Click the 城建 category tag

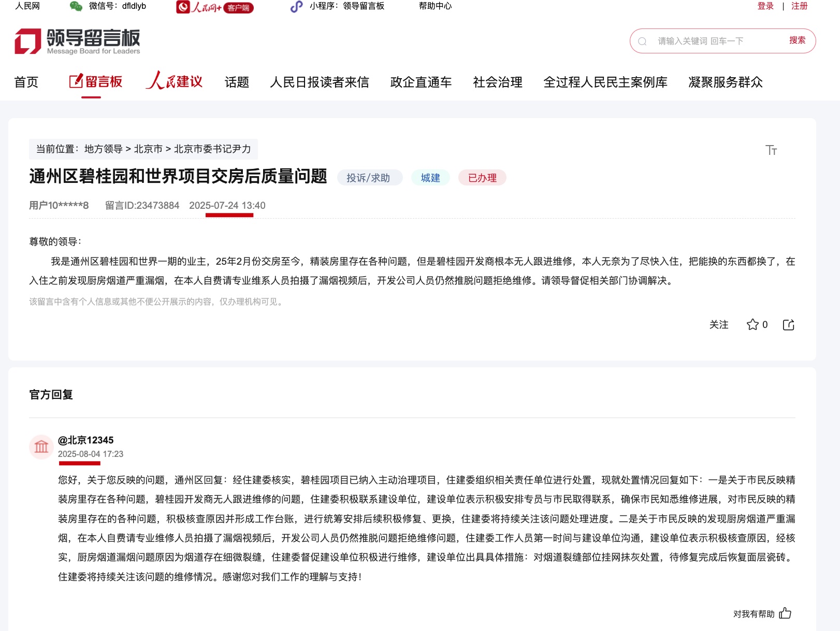click(430, 178)
